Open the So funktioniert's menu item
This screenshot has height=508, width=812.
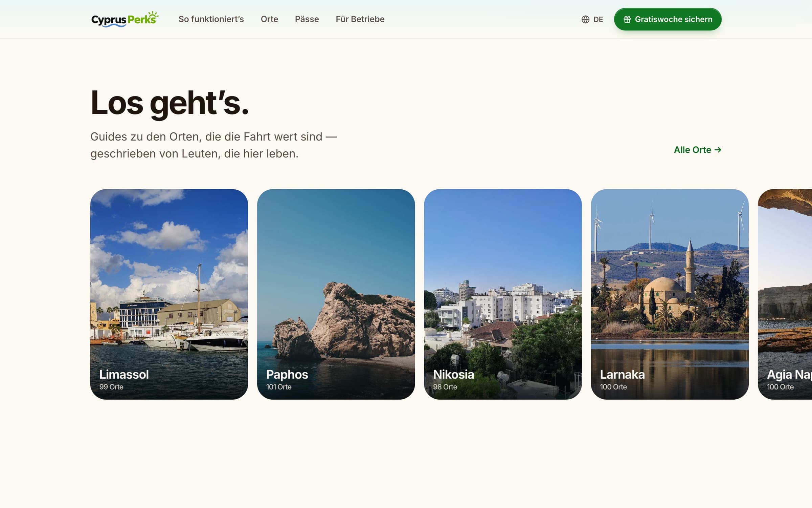tap(211, 19)
